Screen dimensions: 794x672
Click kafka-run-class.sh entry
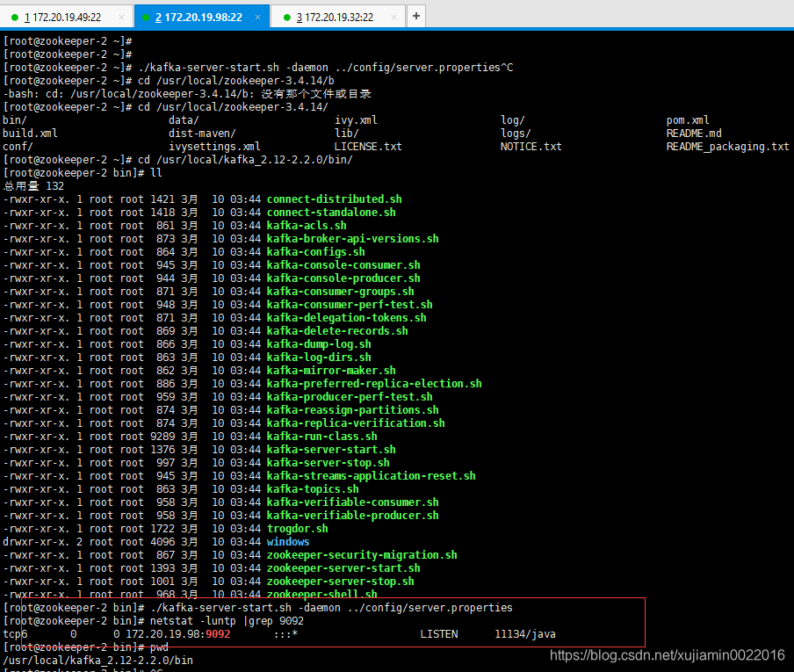pyautogui.click(x=322, y=436)
